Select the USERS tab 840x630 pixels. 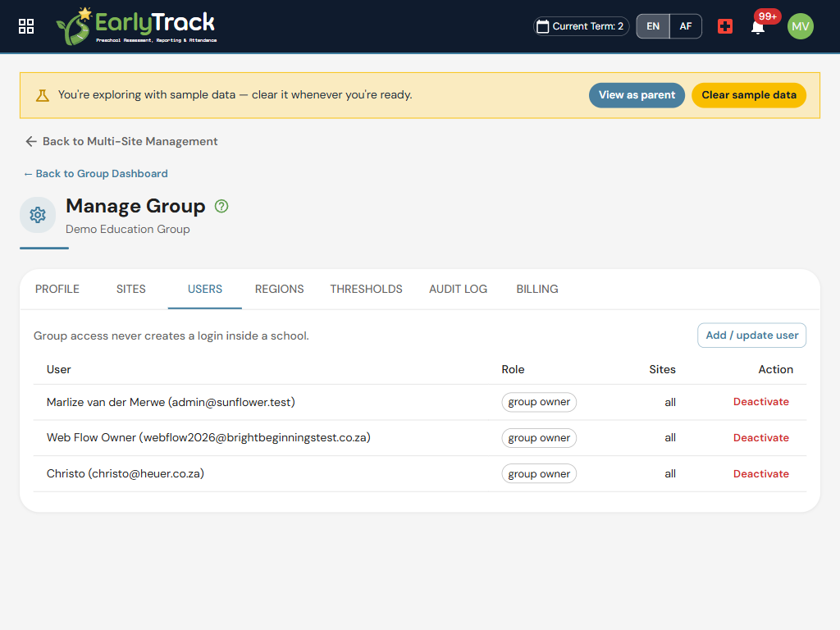pyautogui.click(x=204, y=290)
